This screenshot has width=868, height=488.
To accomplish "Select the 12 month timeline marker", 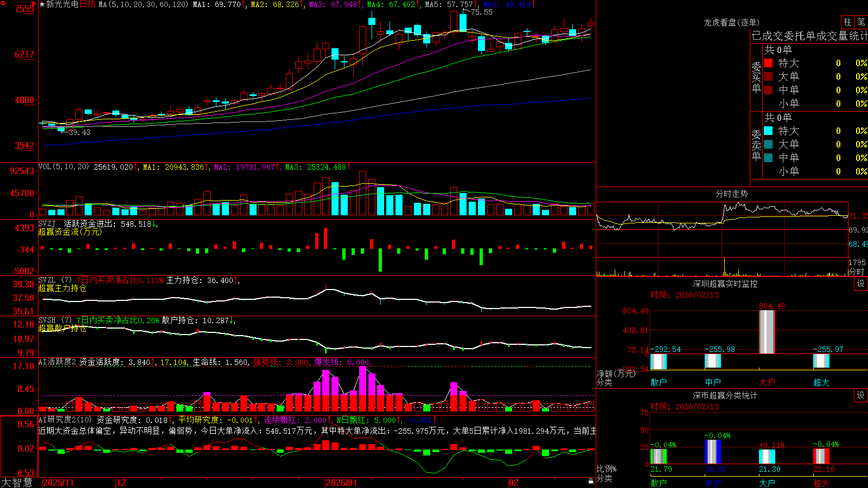I will (121, 483).
